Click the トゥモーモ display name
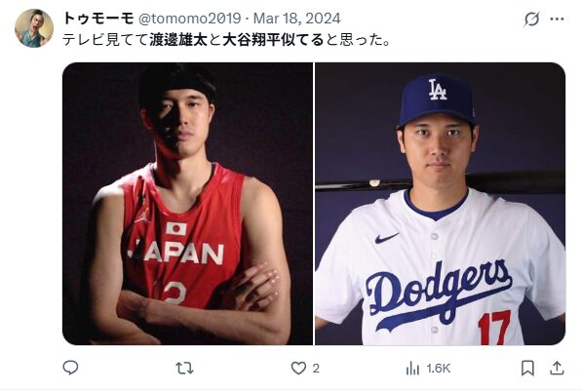 click(98, 18)
